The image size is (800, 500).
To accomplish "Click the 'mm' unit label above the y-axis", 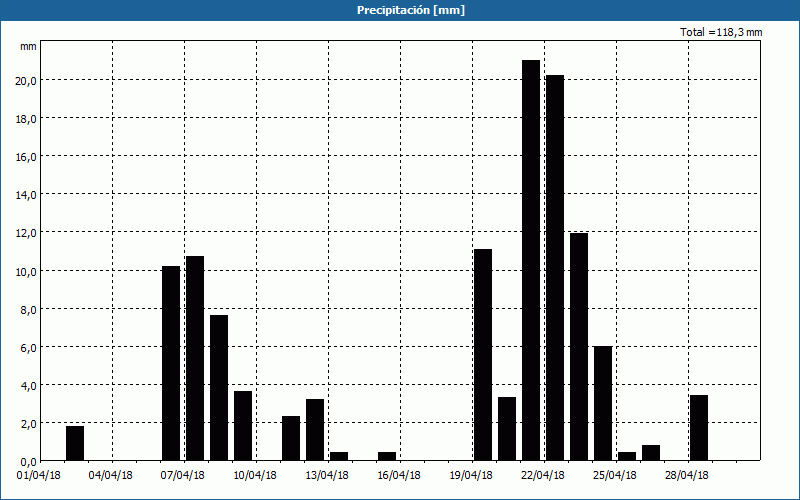I will [28, 47].
